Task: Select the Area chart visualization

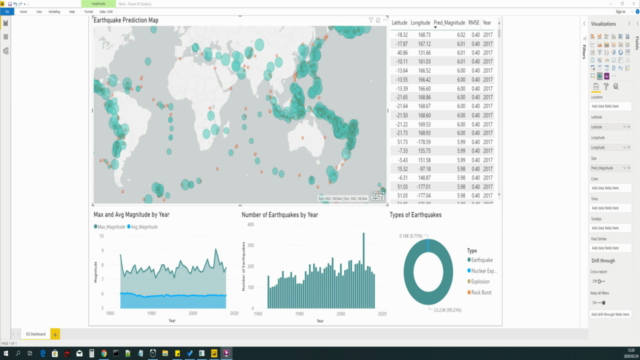Action: point(600,44)
